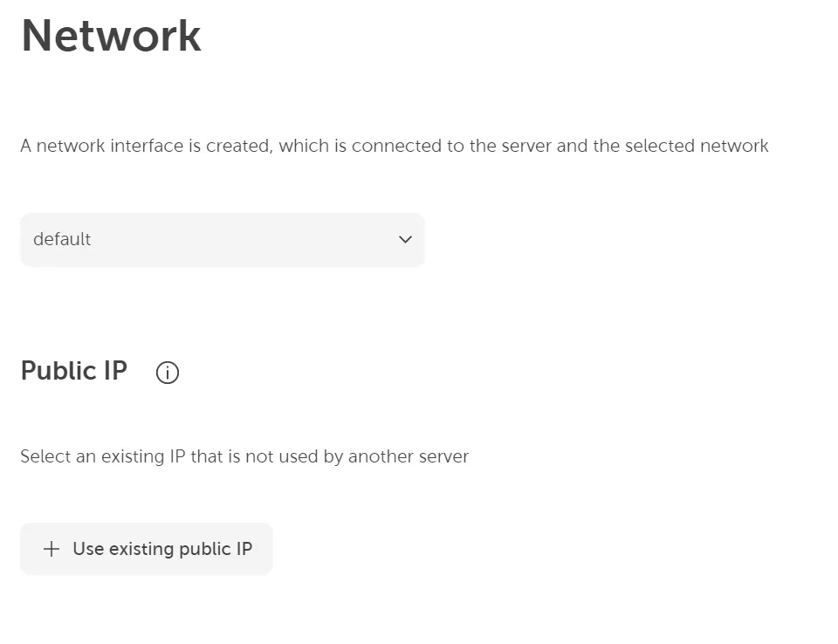
Task: Click Use existing public IP
Action: click(146, 549)
